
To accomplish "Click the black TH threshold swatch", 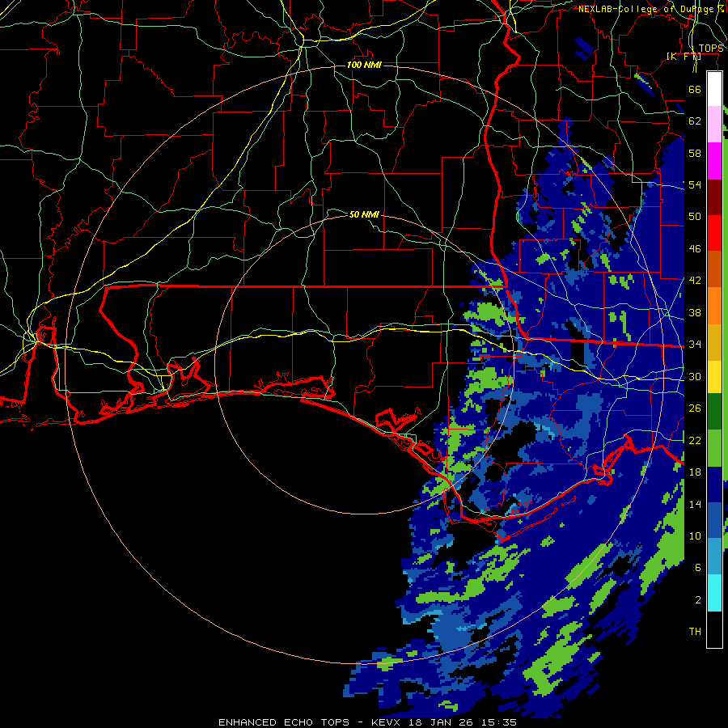I will tap(714, 629).
